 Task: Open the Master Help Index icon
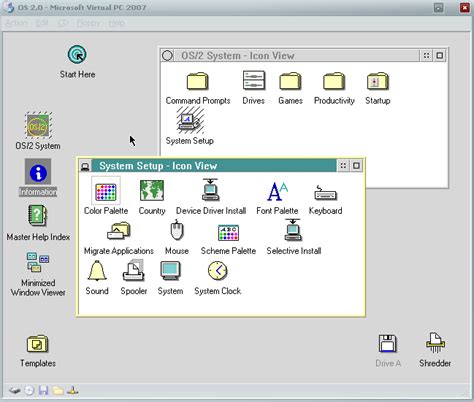[37, 216]
